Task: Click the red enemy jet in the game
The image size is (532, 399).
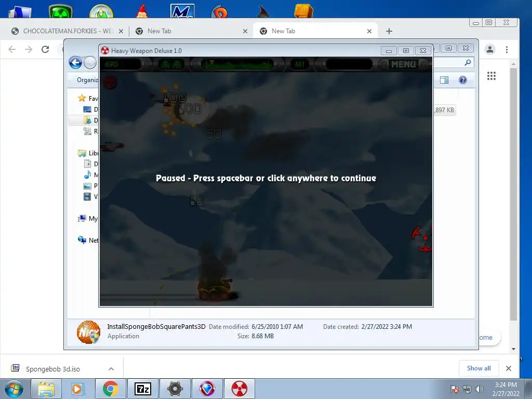Action: pos(113,146)
